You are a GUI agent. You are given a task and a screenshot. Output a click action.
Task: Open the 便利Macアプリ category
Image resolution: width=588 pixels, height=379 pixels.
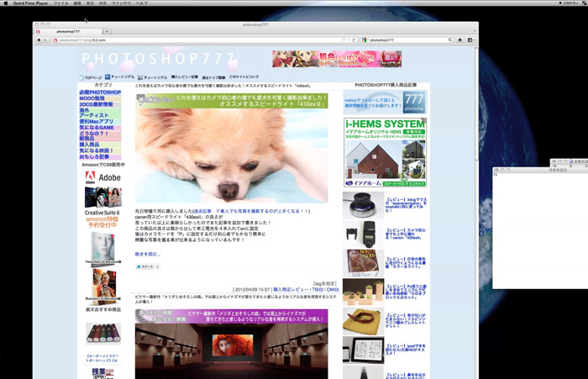100,121
